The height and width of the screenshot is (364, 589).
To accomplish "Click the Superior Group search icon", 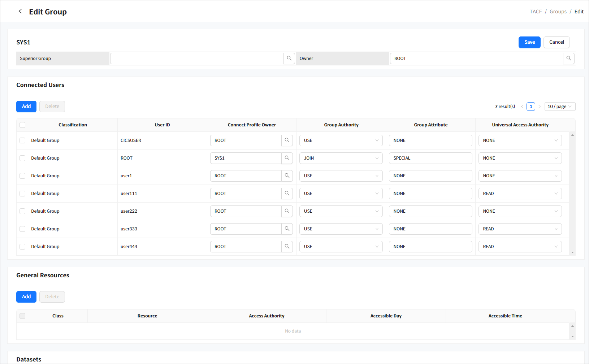I will click(289, 58).
